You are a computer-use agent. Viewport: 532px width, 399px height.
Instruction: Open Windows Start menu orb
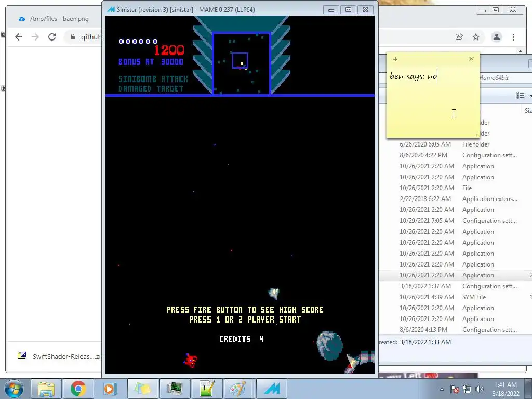14,389
